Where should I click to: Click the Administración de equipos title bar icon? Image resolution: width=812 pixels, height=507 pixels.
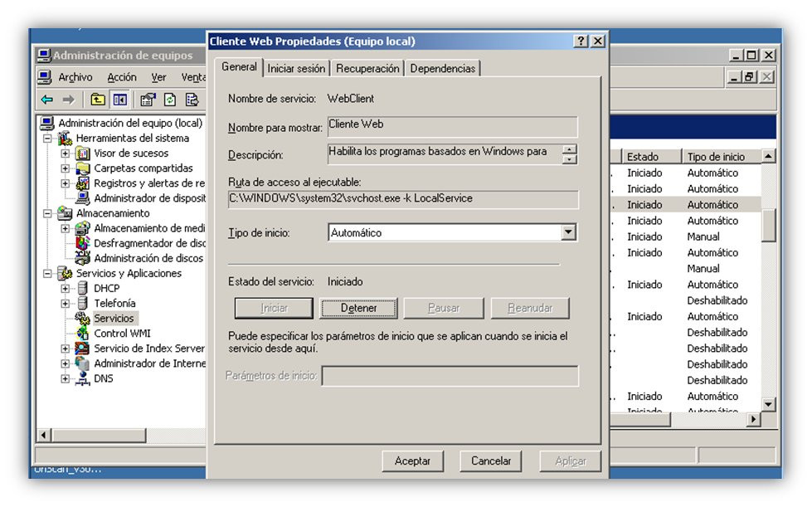pos(45,56)
